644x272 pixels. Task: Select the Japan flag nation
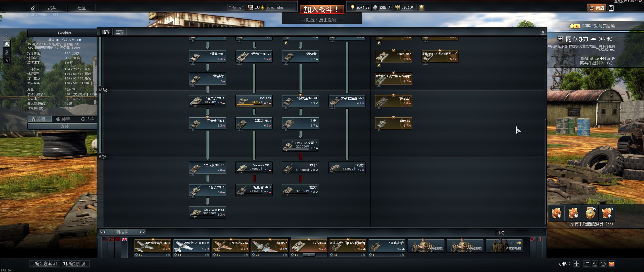click(533, 239)
